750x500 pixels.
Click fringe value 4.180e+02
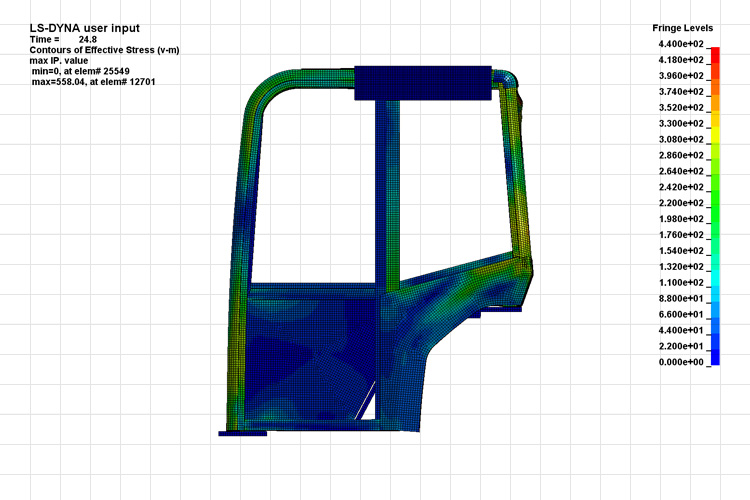tap(681, 60)
